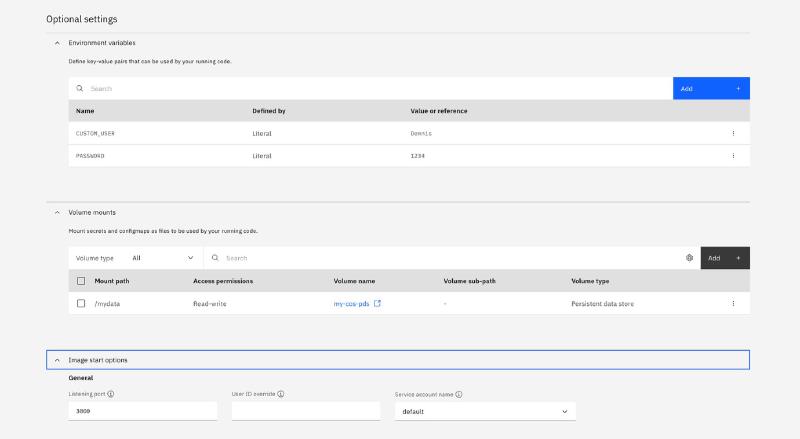Click the Volume name column header
The image size is (800, 439).
coord(354,281)
